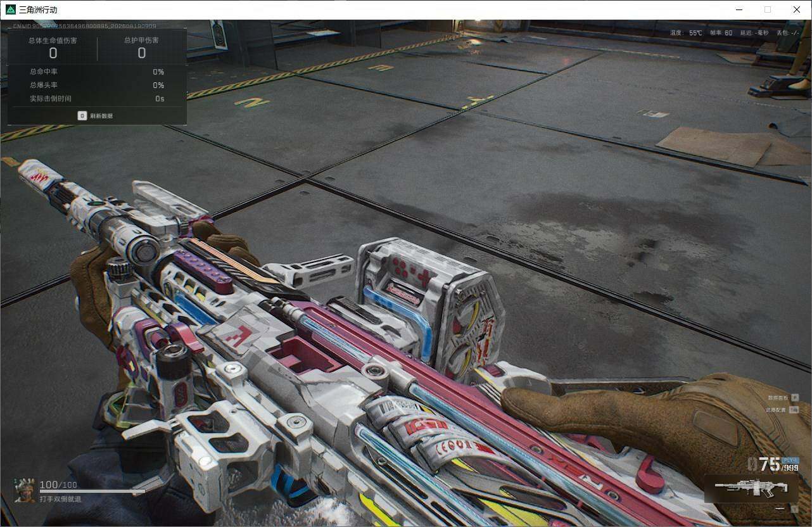812x527 pixels.
Task: Click the /999 reserve ammo count
Action: [790, 467]
